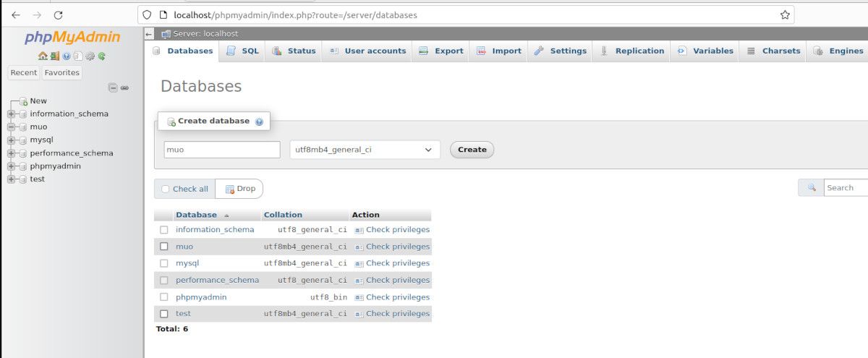Open the Status tab
The width and height of the screenshot is (868, 358).
pyautogui.click(x=294, y=51)
